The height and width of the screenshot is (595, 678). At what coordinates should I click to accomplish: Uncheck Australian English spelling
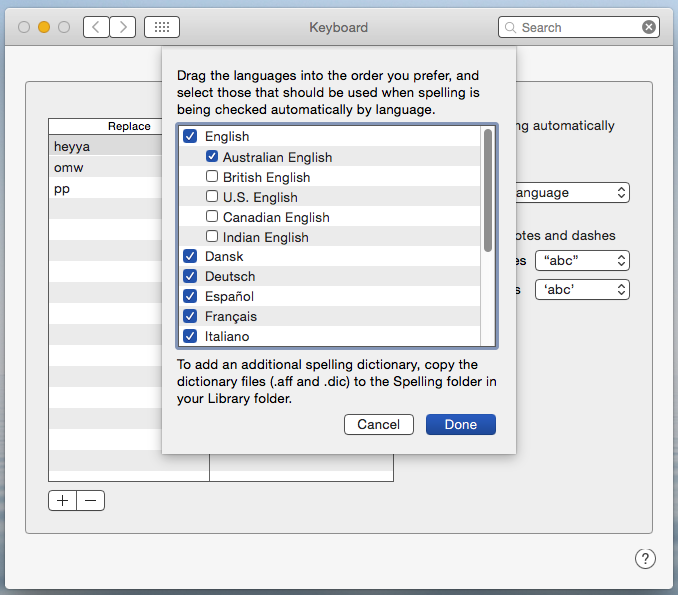click(x=212, y=157)
